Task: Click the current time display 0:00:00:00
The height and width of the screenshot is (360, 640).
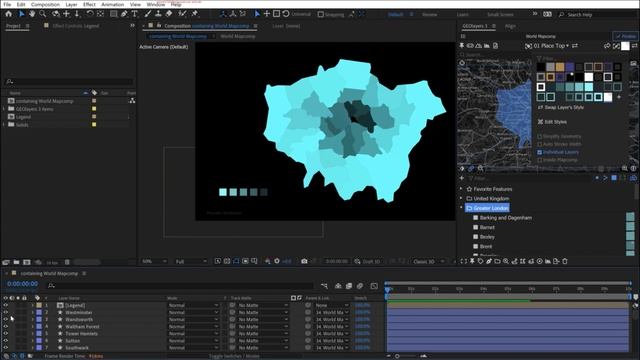Action: [22, 284]
